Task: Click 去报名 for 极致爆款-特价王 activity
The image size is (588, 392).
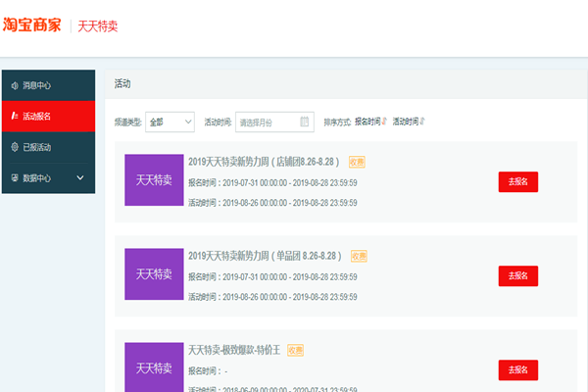Action: (x=518, y=370)
